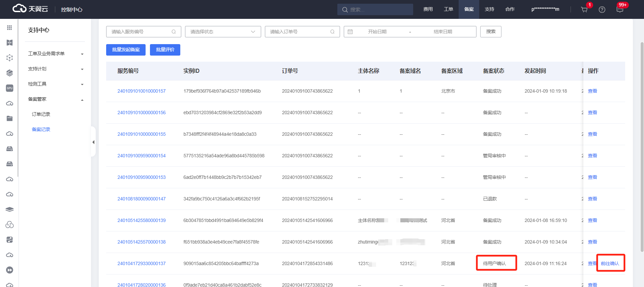
Task: Click the page vertical scrollbar on right
Action: click(x=642, y=147)
